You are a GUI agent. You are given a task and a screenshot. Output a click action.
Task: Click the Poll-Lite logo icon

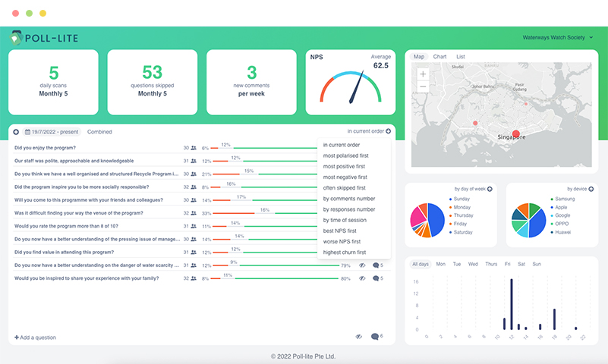[16, 38]
